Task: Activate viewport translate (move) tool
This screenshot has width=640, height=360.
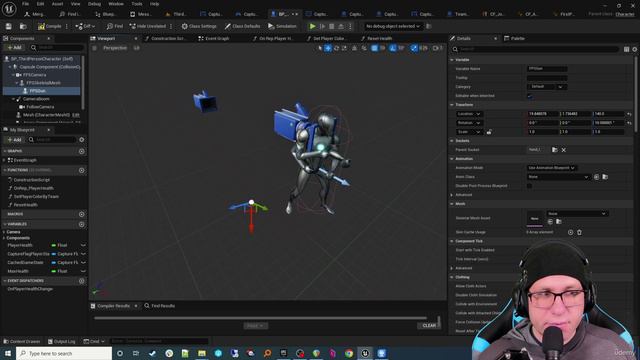Action: 328,48
